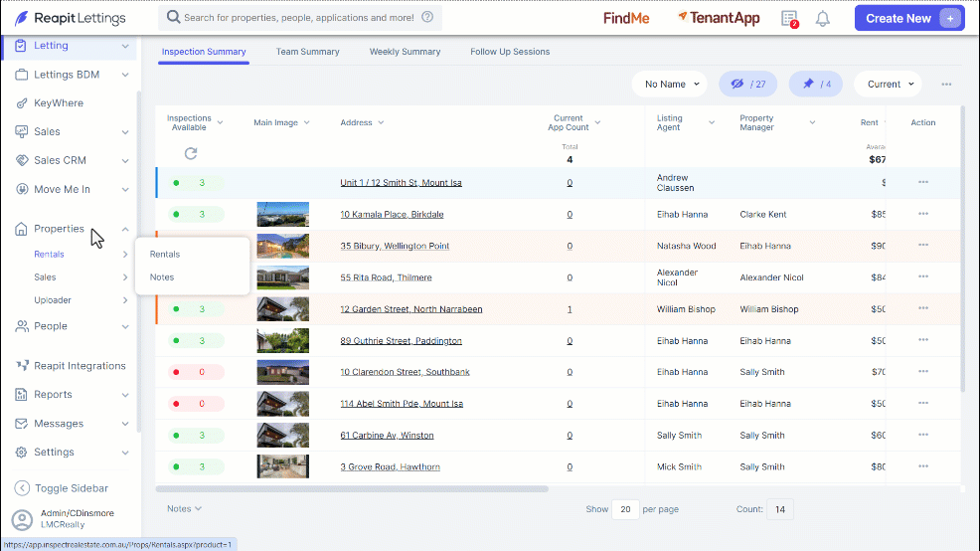Toggle inspection status for 61 Carbine Av
This screenshot has height=551, width=980.
[x=196, y=436]
